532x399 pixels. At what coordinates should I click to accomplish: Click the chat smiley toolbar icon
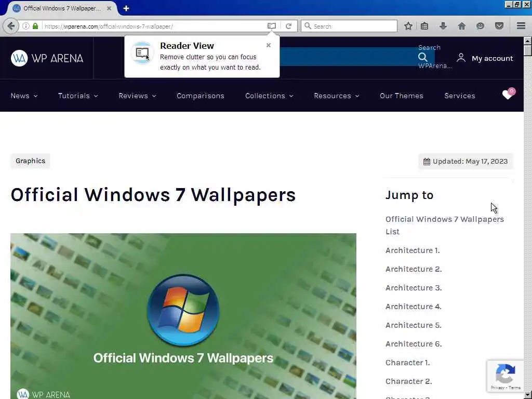pyautogui.click(x=480, y=26)
